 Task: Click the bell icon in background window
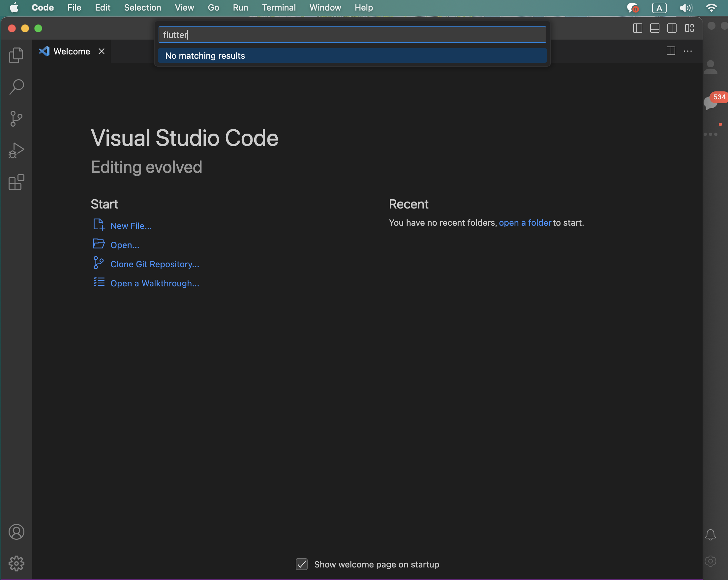pyautogui.click(x=711, y=534)
